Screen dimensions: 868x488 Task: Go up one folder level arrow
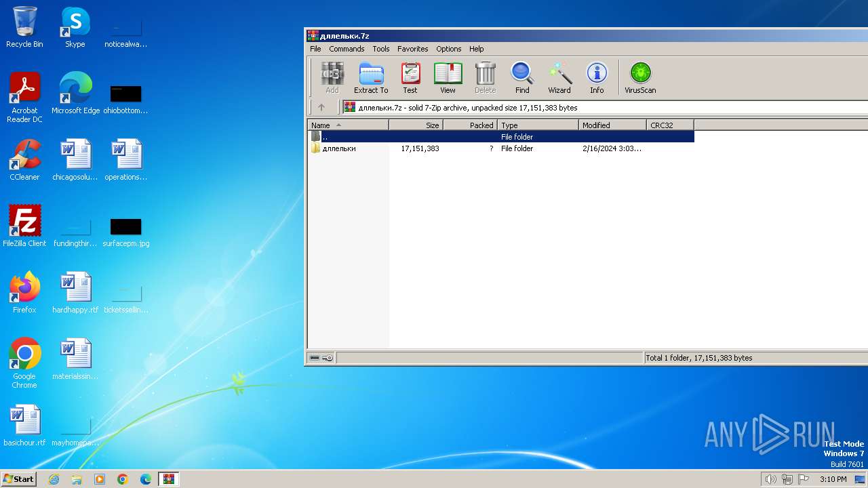click(x=321, y=107)
